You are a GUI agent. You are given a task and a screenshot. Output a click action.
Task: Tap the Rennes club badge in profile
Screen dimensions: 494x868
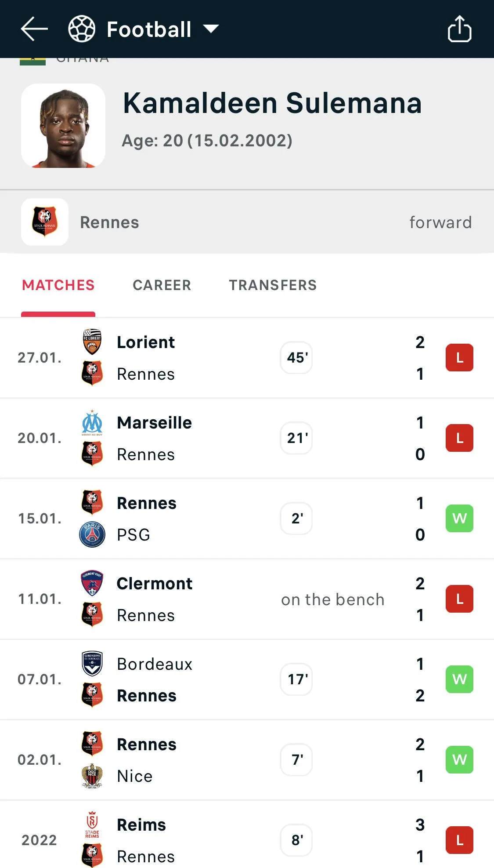(45, 222)
